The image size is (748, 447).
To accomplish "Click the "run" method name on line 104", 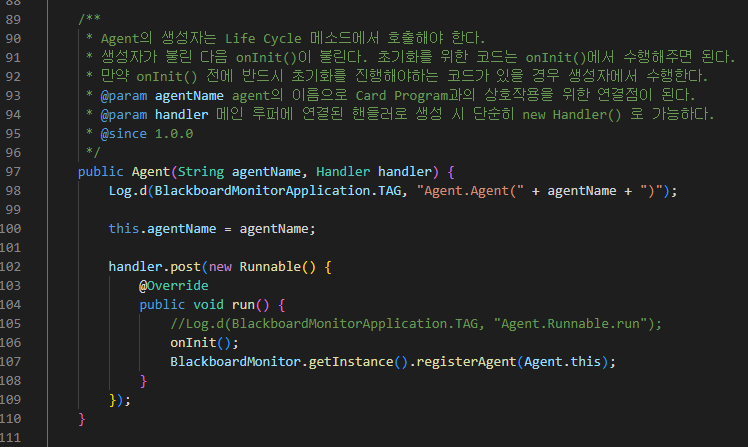I will tap(243, 305).
